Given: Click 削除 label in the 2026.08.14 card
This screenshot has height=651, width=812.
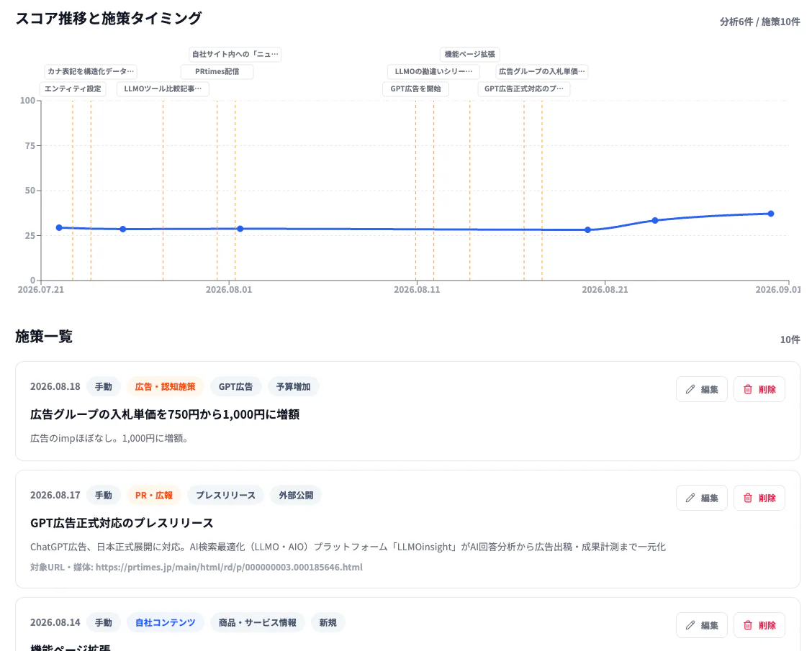Looking at the screenshot, I should click(x=767, y=626).
